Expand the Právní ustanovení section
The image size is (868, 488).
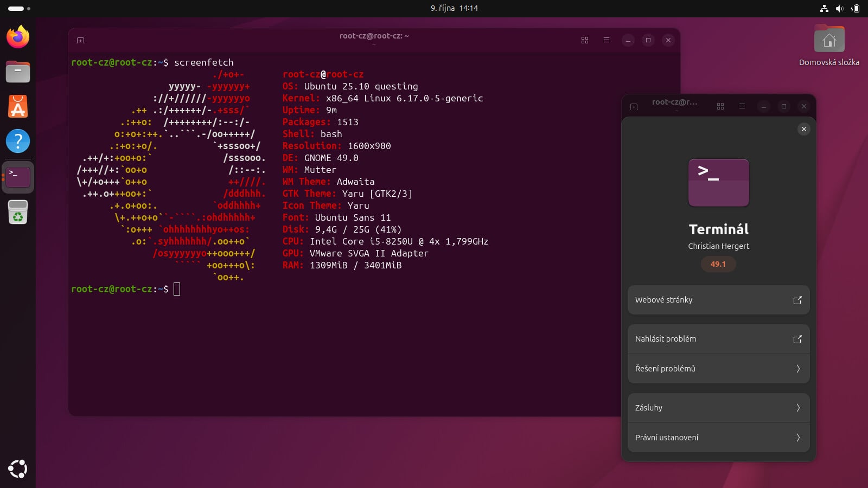(x=718, y=438)
